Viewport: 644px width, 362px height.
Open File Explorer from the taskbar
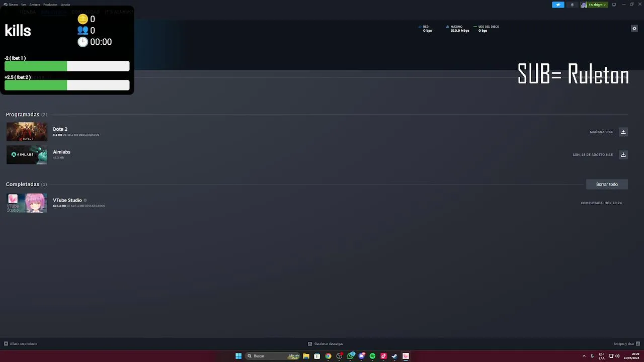click(x=306, y=356)
